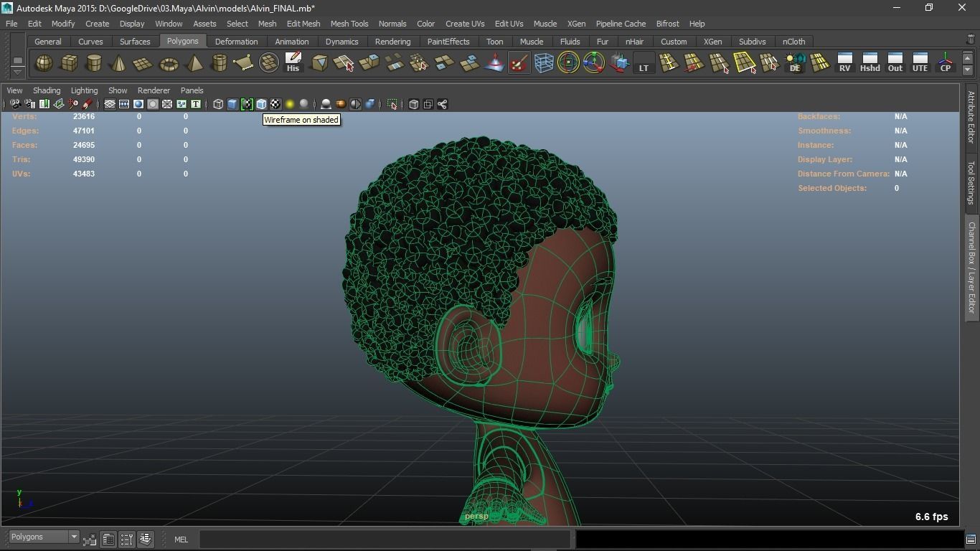Open the Polygons menu set dropdown
The height and width of the screenshot is (551, 980).
(44, 537)
